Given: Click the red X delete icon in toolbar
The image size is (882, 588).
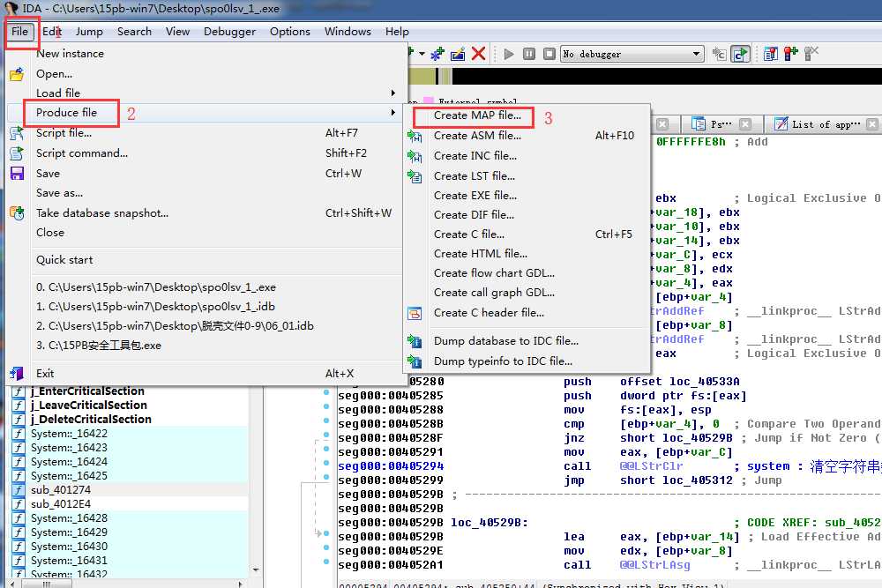Looking at the screenshot, I should coord(478,54).
